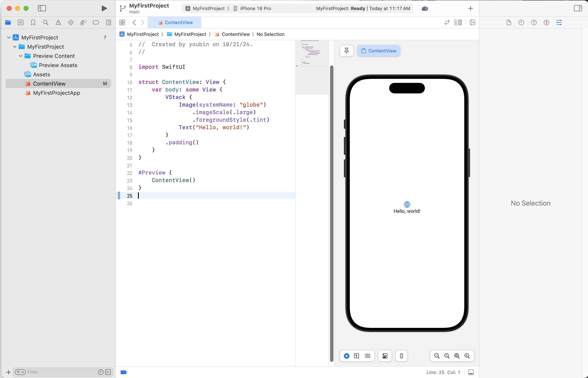588x378 pixels.
Task: Open the Attributes inspector tab
Action: (x=559, y=23)
